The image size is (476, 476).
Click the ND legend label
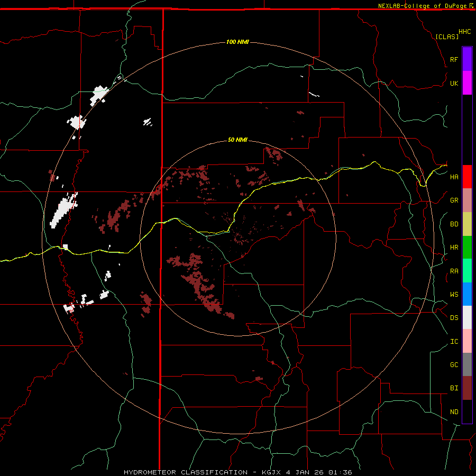[x=454, y=412]
